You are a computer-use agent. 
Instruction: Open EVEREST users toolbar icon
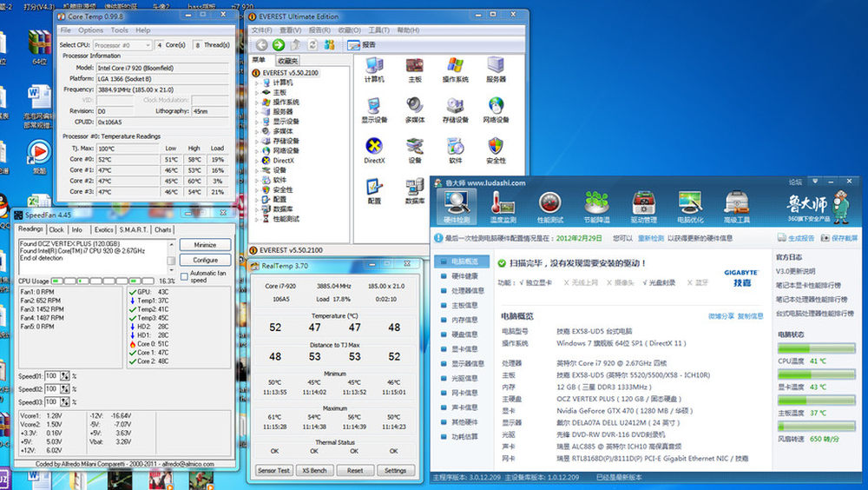[x=330, y=45]
